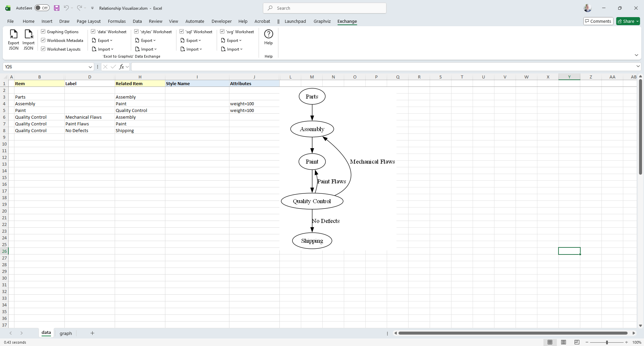Open the Graphviz ribbon tab
Viewport: 644px width, 346px height.
[322, 21]
